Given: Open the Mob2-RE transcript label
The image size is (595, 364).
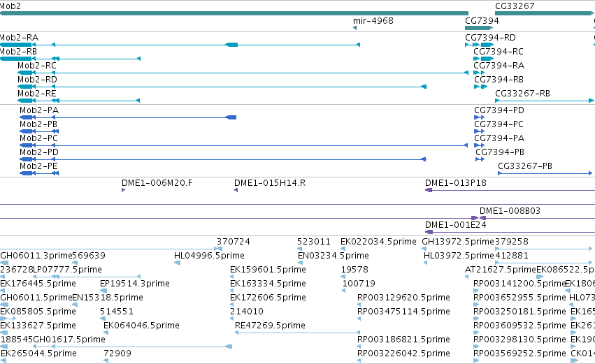Looking at the screenshot, I should coord(37,94).
